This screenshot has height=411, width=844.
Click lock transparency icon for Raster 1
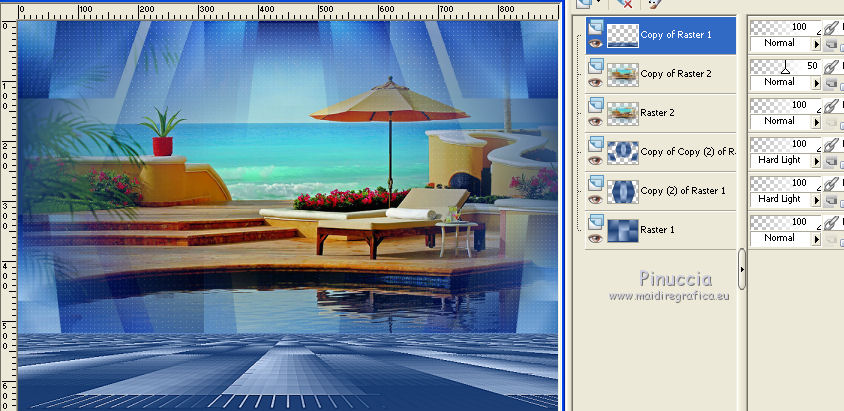point(831,240)
